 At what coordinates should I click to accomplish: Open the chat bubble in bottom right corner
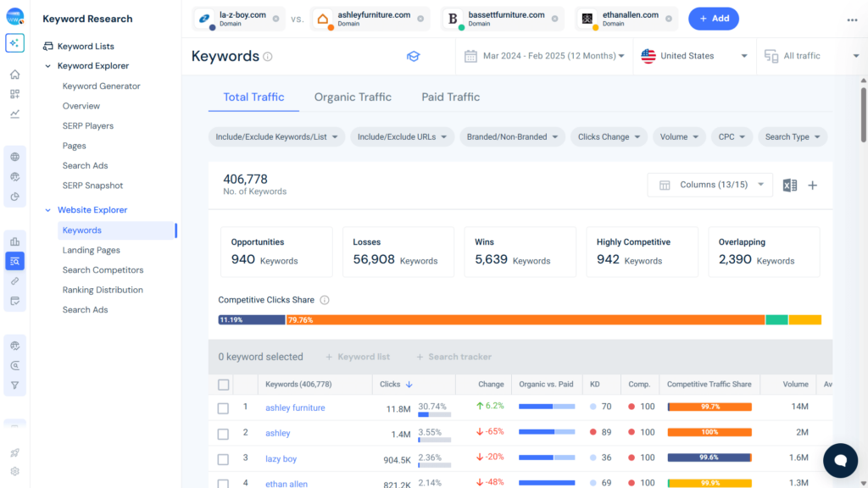tap(840, 460)
